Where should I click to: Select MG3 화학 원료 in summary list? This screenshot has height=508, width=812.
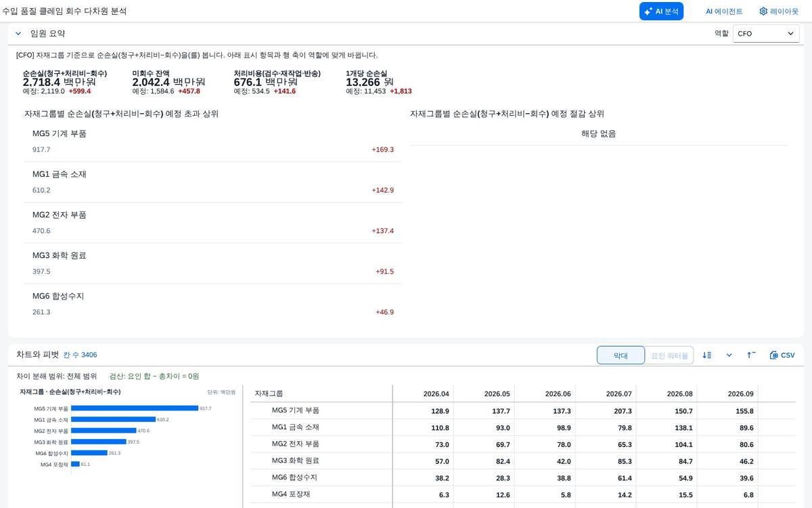(213, 263)
